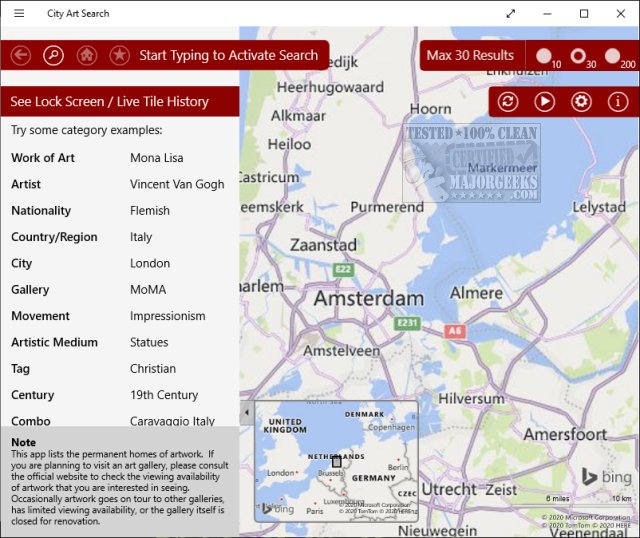This screenshot has width=640, height=538.
Task: Click the magnifier search icon
Action: (x=53, y=55)
